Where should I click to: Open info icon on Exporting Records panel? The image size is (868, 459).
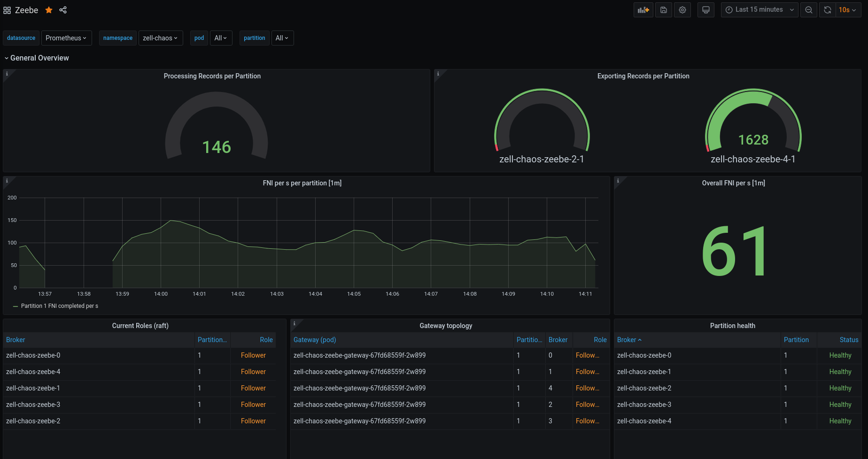(x=438, y=74)
